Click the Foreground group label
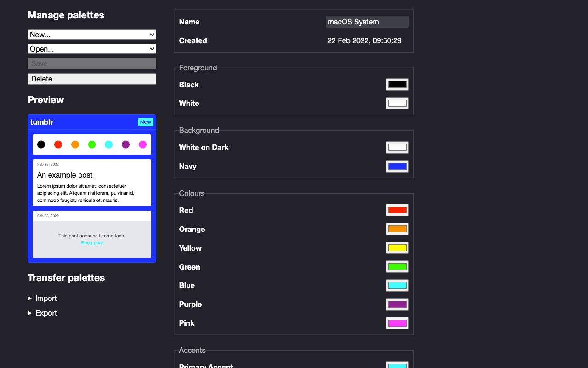This screenshot has height=368, width=588. [198, 68]
